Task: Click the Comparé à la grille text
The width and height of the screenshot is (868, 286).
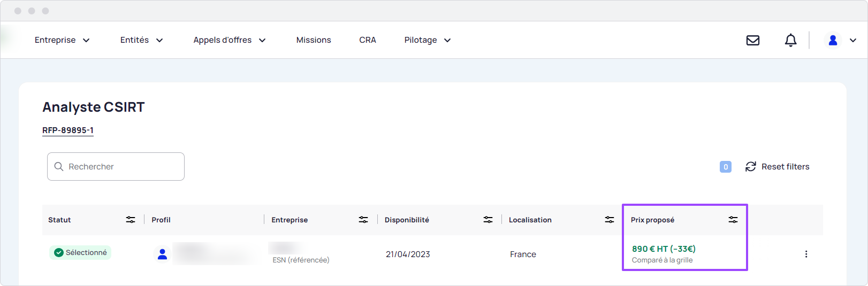Action: [662, 260]
